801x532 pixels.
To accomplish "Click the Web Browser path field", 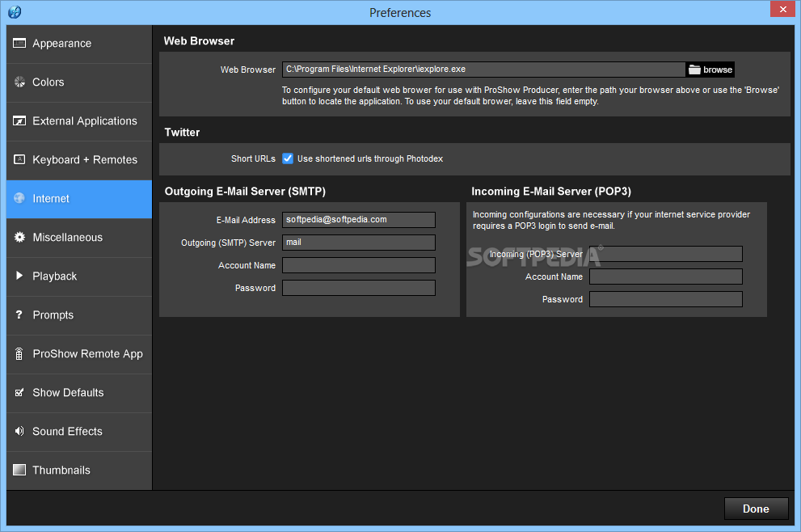I will (x=483, y=70).
